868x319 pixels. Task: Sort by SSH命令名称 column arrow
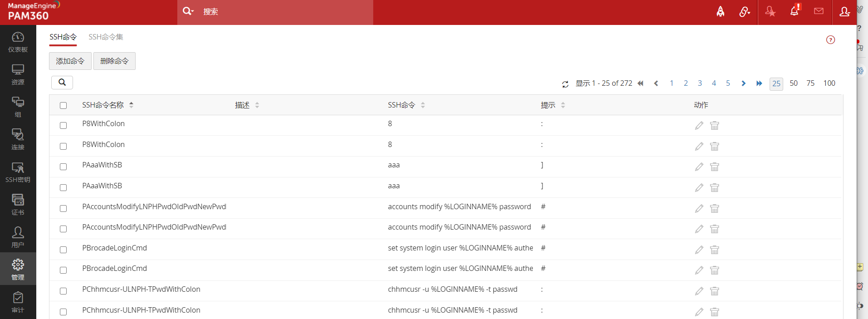(x=131, y=105)
